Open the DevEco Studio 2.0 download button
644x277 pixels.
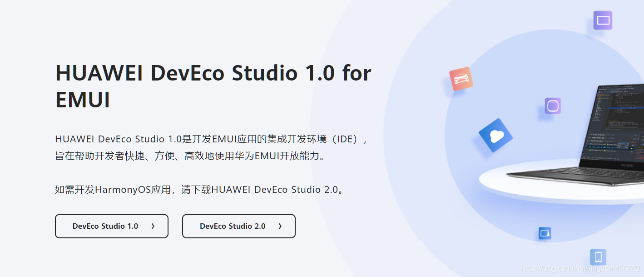(x=239, y=226)
